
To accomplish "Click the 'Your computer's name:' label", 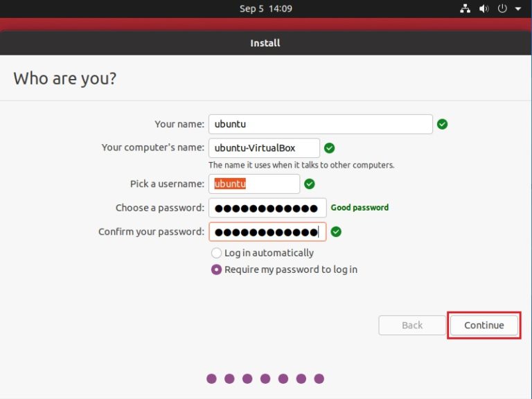I will pos(153,148).
